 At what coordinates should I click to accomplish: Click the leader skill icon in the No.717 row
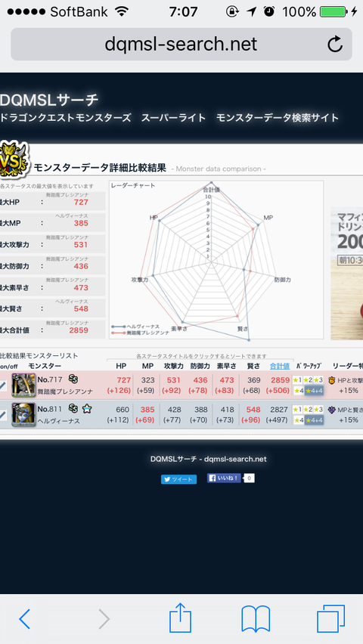tap(332, 381)
